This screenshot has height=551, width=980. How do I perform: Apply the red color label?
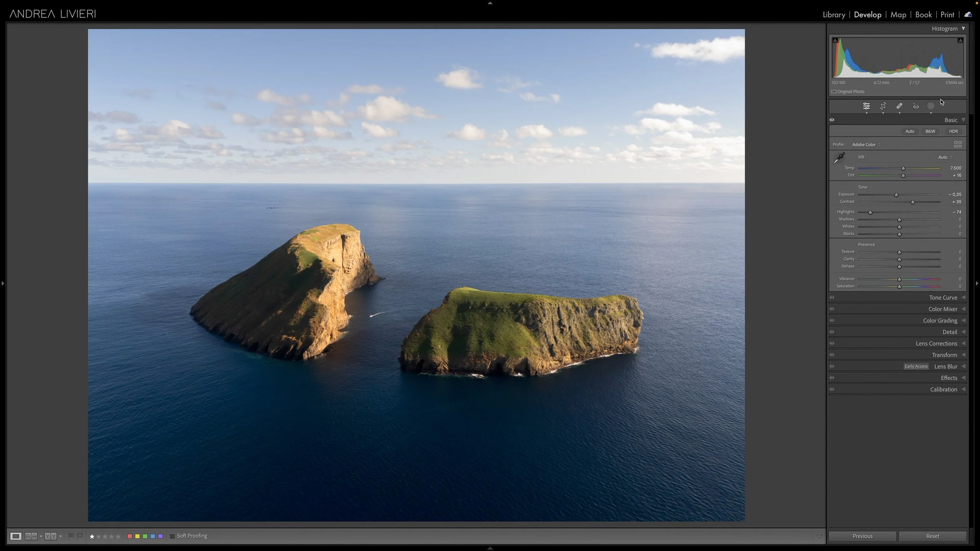[130, 536]
